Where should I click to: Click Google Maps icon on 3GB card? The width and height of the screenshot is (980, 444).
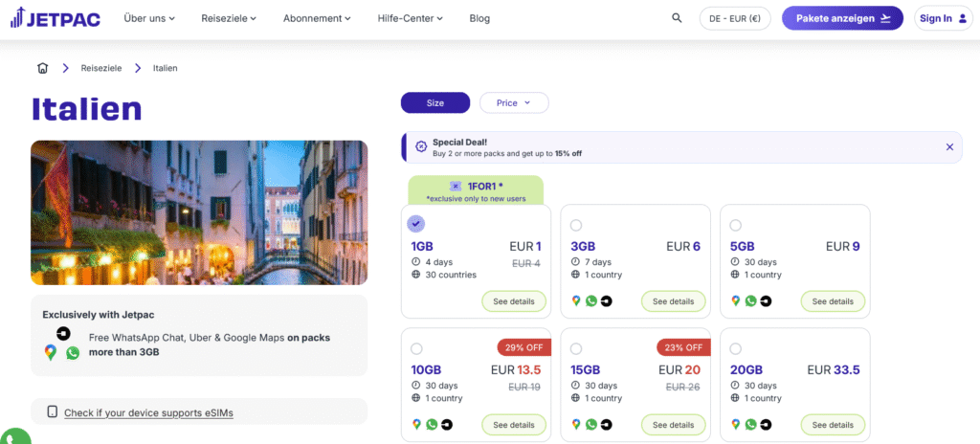tap(576, 300)
